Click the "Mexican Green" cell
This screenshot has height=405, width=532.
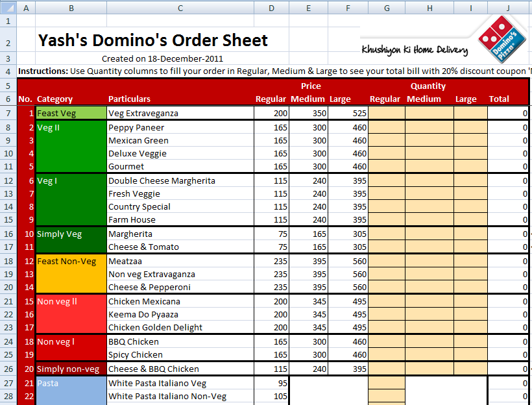[180, 141]
